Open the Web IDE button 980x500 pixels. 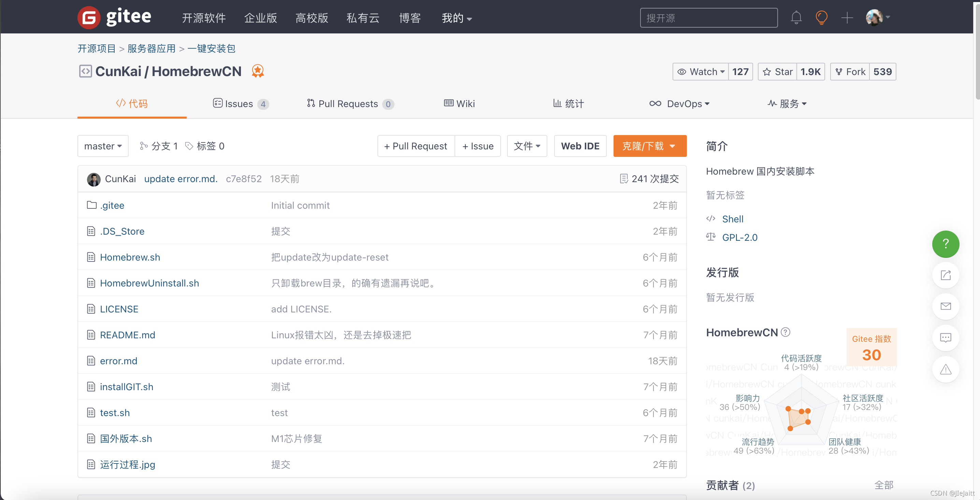click(x=580, y=146)
